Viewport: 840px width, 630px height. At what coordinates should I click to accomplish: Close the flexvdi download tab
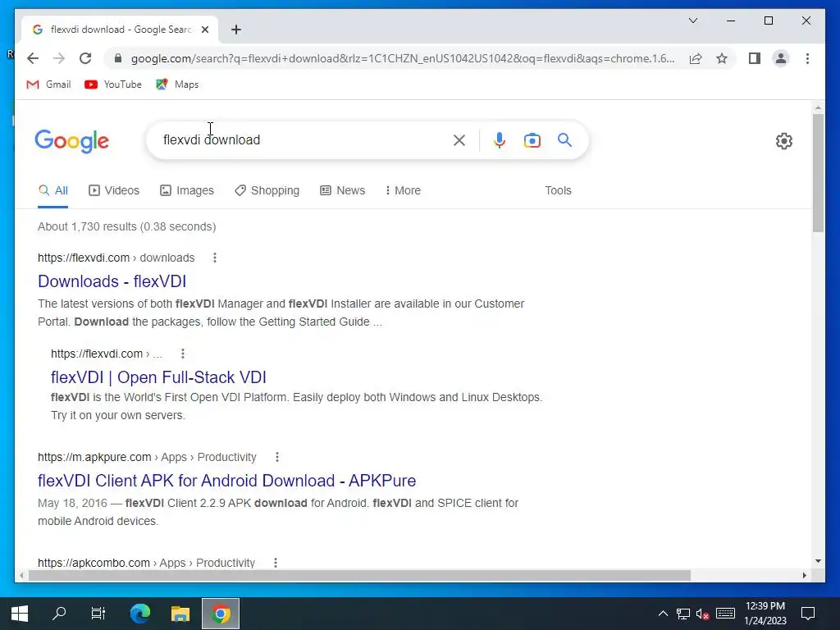point(205,30)
